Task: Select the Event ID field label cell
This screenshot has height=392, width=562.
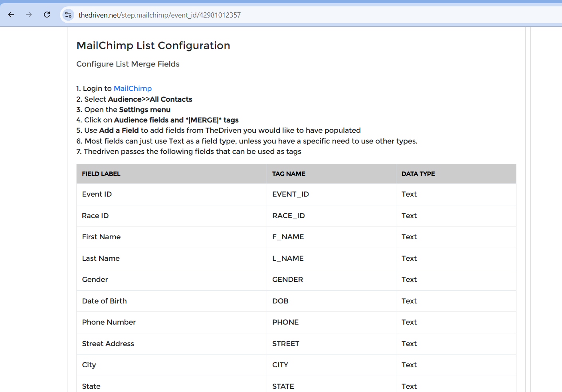Action: (172, 194)
